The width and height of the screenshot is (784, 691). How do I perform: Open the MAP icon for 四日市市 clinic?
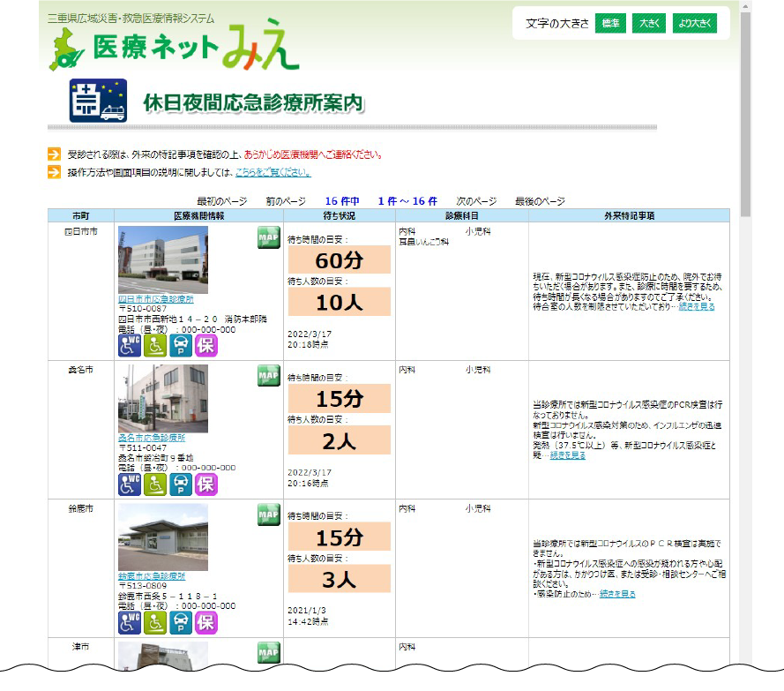coord(268,237)
